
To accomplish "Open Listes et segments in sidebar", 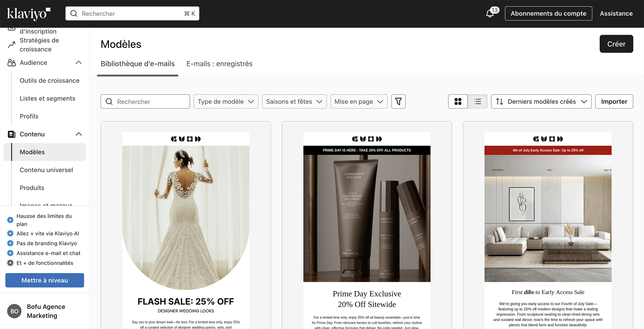I will [47, 98].
